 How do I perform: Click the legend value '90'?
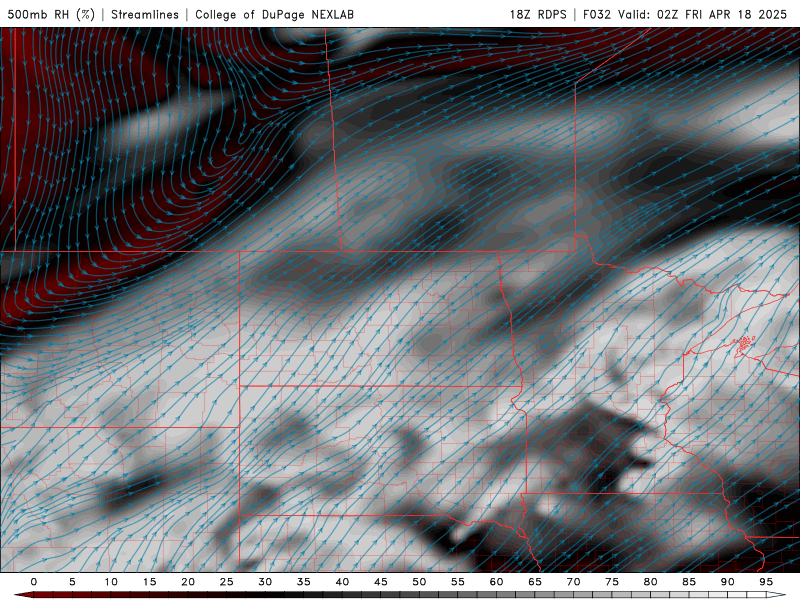coord(727,582)
